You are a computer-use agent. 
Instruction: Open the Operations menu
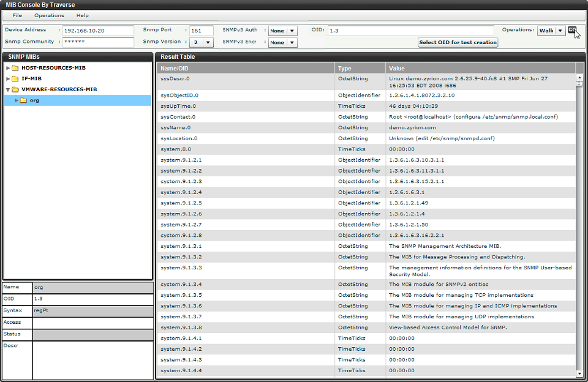[x=49, y=15]
